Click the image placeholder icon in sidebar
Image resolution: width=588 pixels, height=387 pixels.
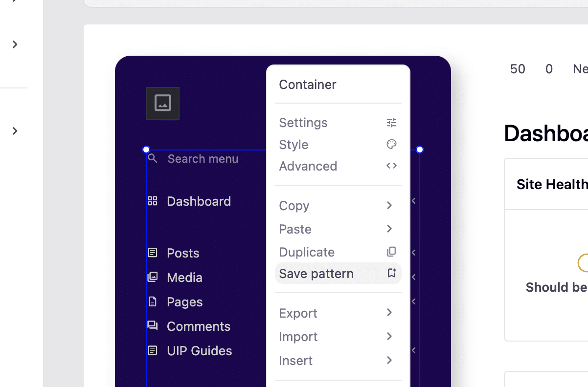pyautogui.click(x=162, y=103)
